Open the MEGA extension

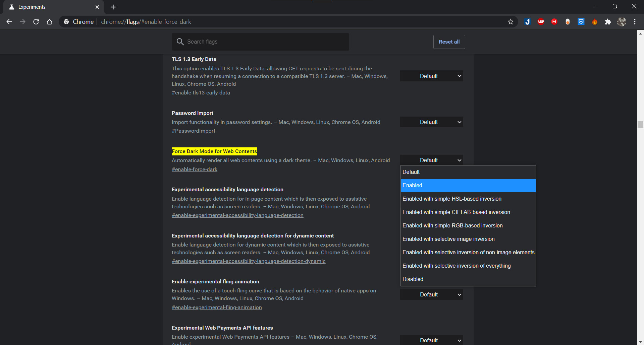point(554,21)
